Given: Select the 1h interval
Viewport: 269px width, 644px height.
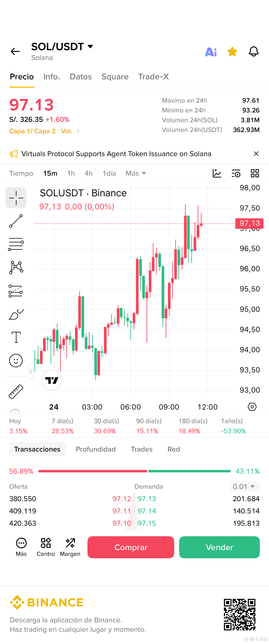Looking at the screenshot, I should 71,173.
